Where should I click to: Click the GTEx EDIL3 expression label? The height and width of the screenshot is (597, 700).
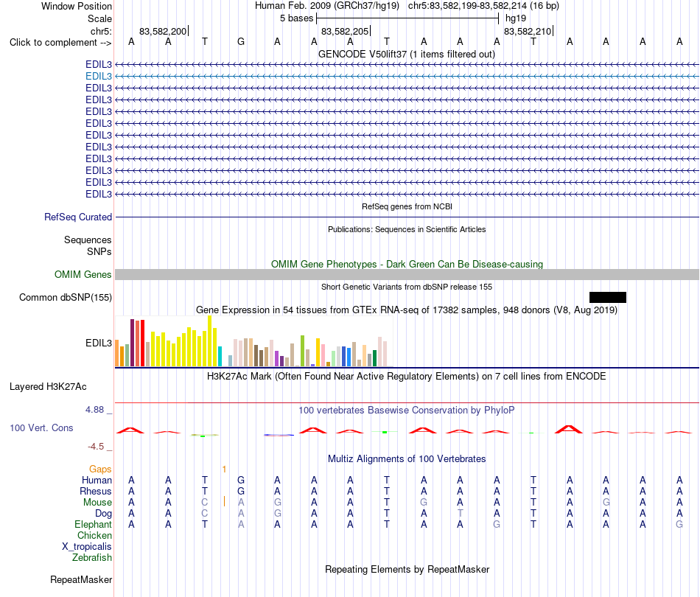(99, 343)
